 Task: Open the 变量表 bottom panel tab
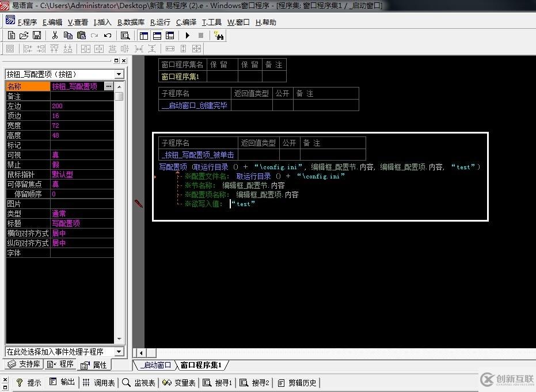(179, 383)
